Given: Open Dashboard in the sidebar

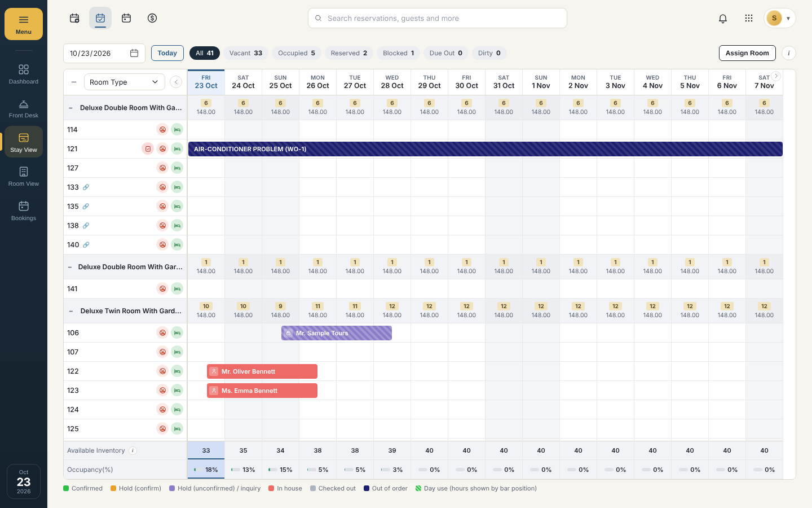Looking at the screenshot, I should point(24,74).
